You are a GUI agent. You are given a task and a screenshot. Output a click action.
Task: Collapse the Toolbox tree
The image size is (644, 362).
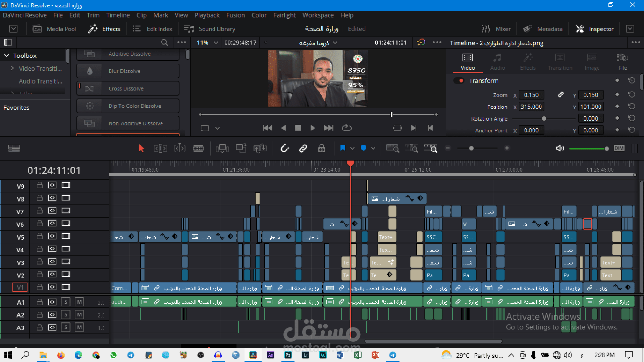coord(6,56)
